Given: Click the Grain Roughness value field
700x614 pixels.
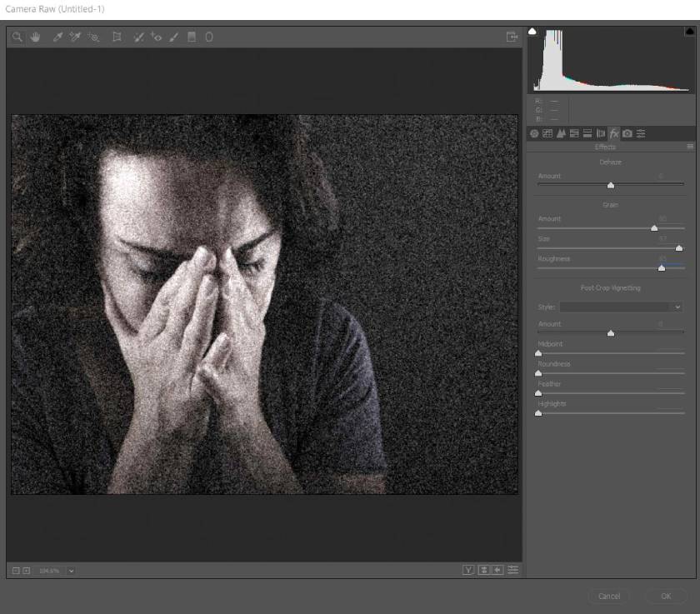Looking at the screenshot, I should pyautogui.click(x=671, y=258).
